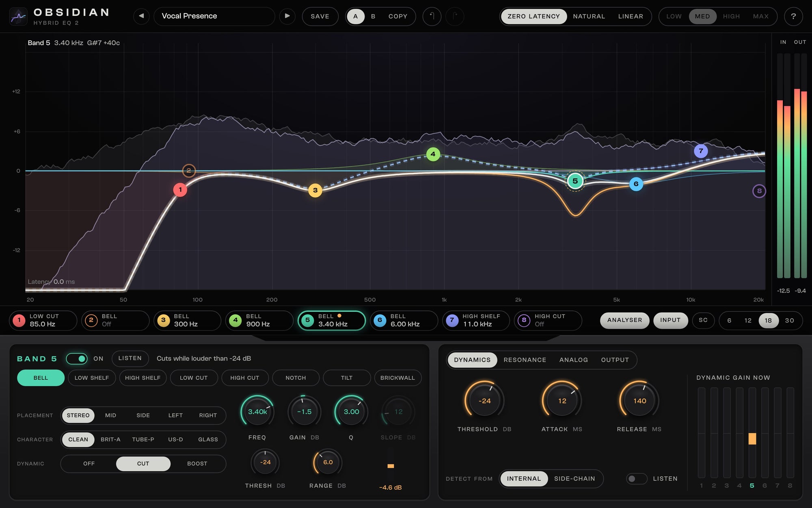Image resolution: width=812 pixels, height=508 pixels.
Task: Go to the next preset arrow
Action: click(287, 16)
